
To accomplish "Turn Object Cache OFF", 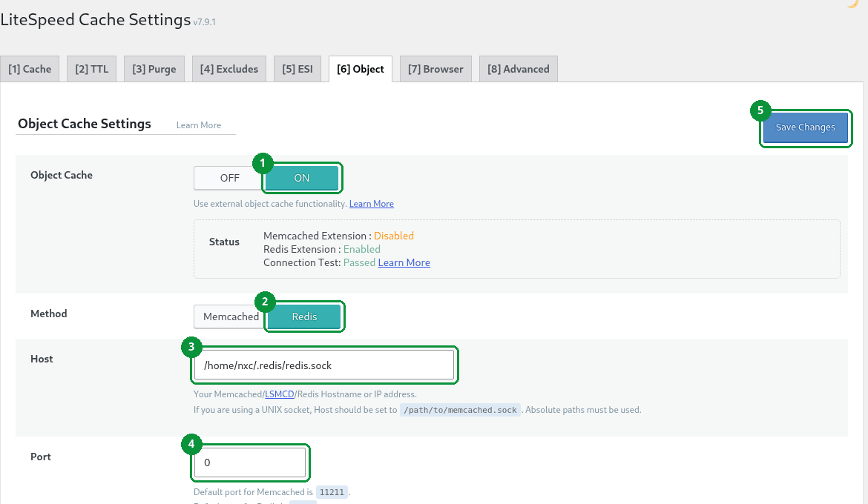I will pyautogui.click(x=229, y=178).
